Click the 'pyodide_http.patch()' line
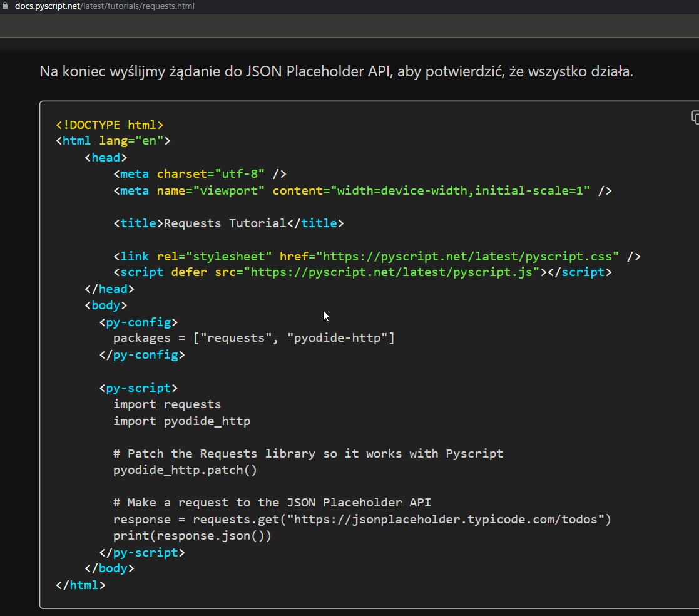The height and width of the screenshot is (616, 699). point(185,470)
